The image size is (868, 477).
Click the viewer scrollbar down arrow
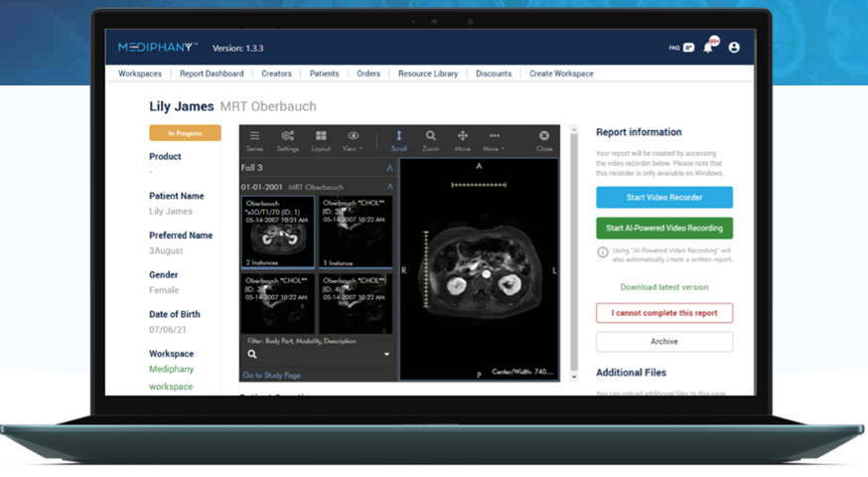point(574,377)
